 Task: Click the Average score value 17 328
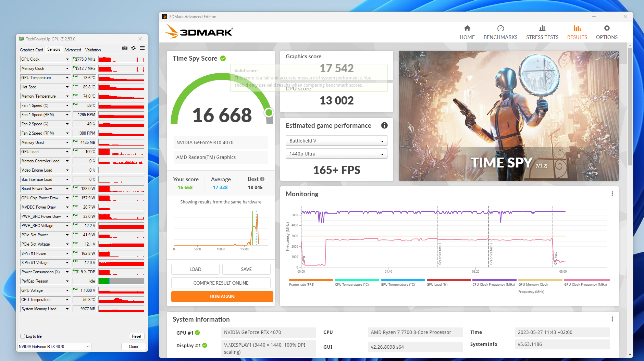pos(220,187)
